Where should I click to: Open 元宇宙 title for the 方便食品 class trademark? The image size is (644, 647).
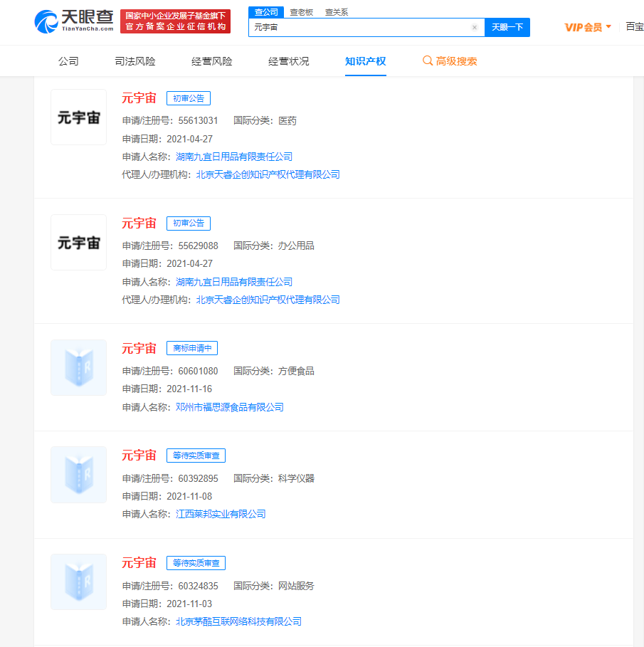pyautogui.click(x=139, y=349)
